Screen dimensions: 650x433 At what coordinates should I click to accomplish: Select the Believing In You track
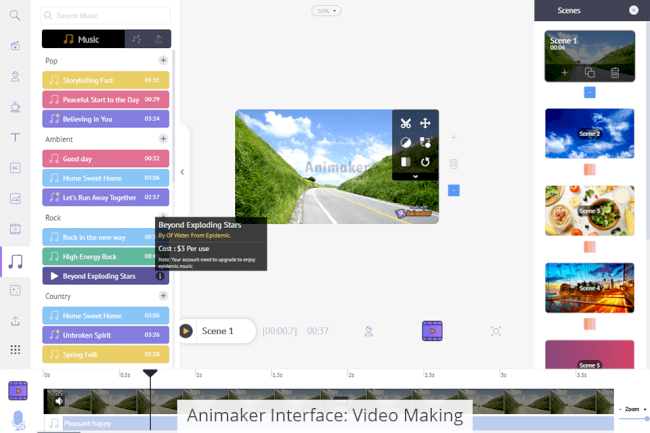[x=106, y=119]
